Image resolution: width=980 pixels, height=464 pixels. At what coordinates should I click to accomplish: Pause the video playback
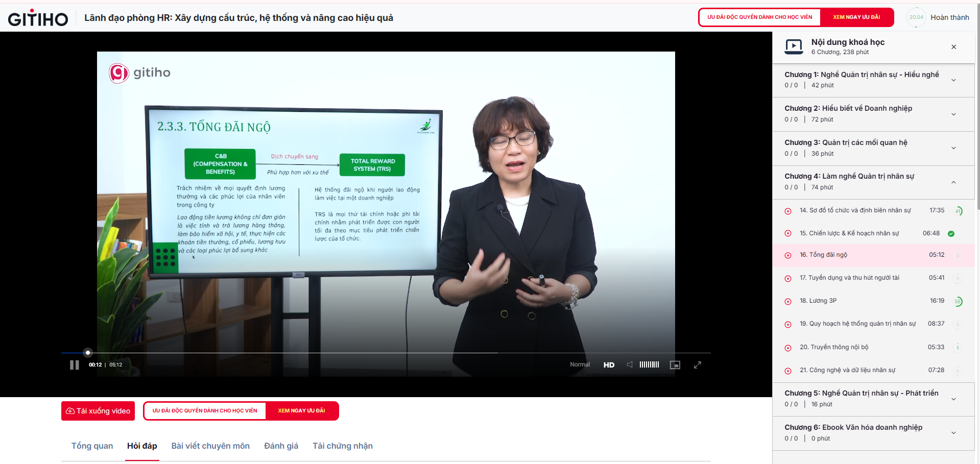(x=75, y=365)
